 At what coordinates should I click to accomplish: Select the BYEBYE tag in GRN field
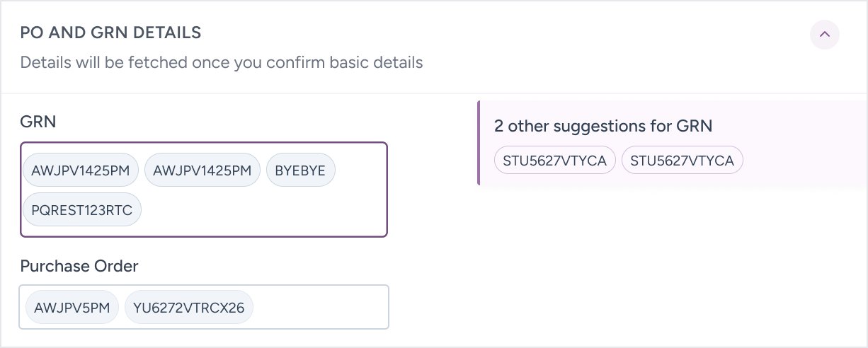pos(300,171)
